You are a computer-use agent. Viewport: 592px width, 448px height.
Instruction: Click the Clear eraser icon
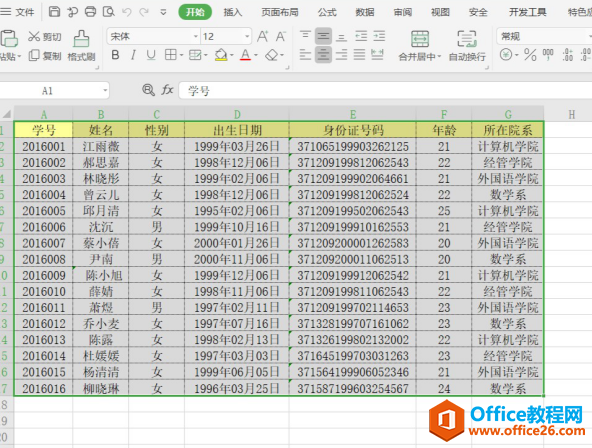pos(271,55)
